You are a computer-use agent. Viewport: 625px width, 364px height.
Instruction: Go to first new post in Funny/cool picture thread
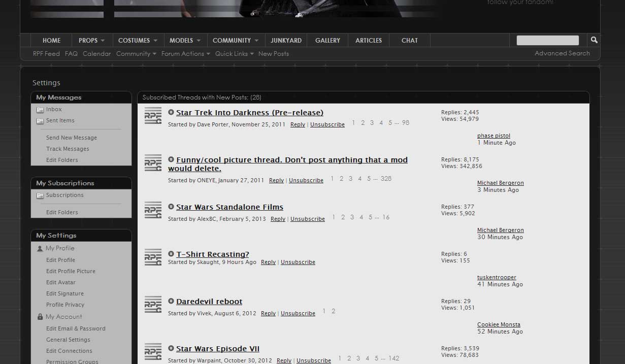click(x=171, y=159)
